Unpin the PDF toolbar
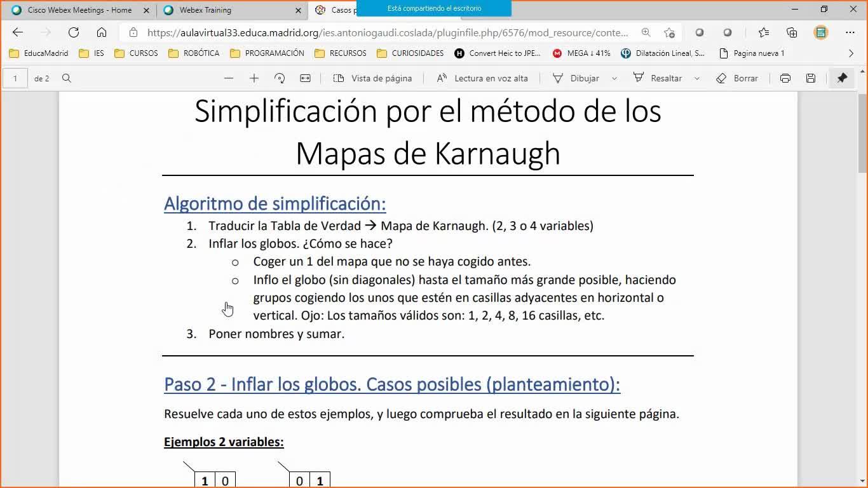The image size is (868, 488). coord(842,78)
